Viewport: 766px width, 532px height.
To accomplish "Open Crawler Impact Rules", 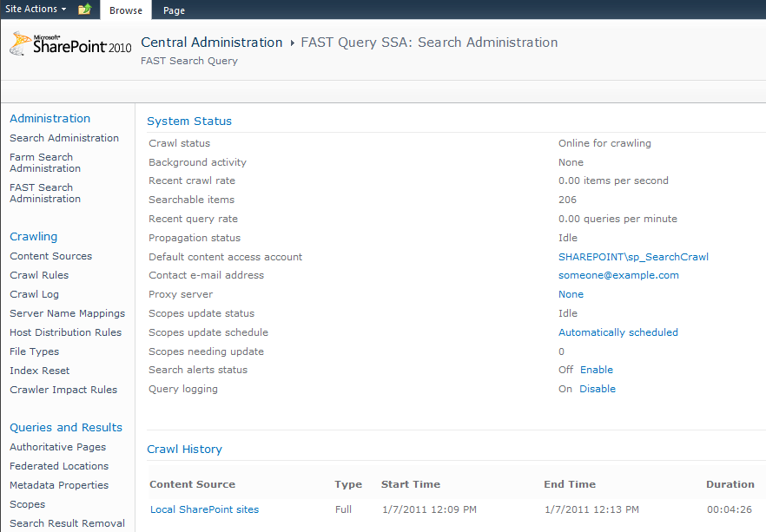I will coord(63,390).
